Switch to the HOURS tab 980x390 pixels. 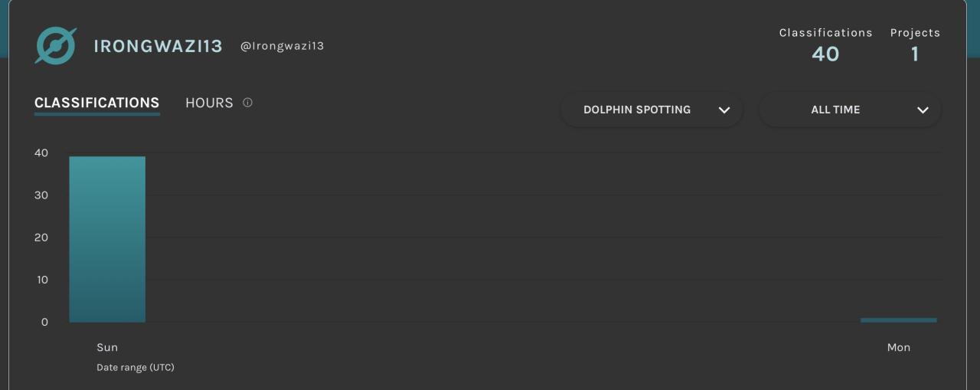pos(209,103)
